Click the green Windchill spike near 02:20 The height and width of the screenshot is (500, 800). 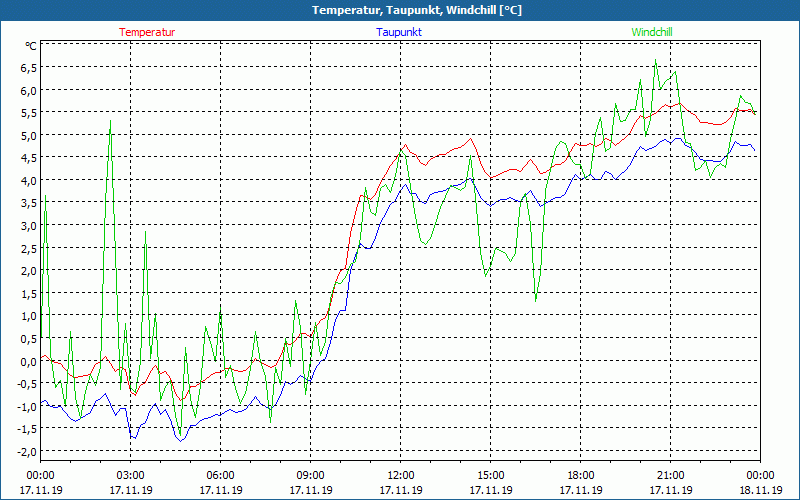111,121
